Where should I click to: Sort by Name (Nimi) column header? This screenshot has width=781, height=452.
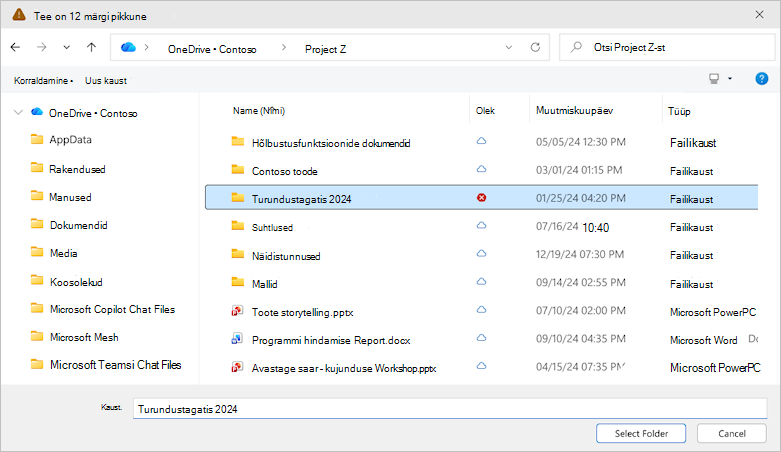[x=259, y=111]
